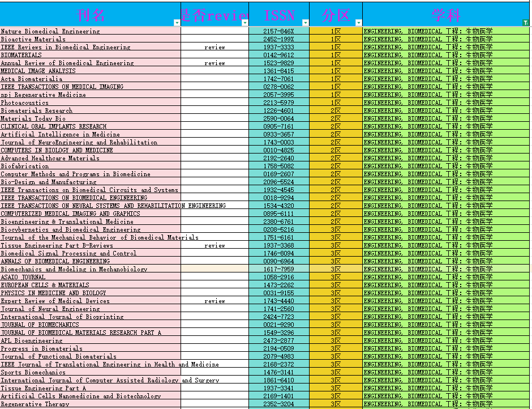532x409 pixels.
Task: Click International Journal of Bioprinting cell
Action: [x=90, y=316]
